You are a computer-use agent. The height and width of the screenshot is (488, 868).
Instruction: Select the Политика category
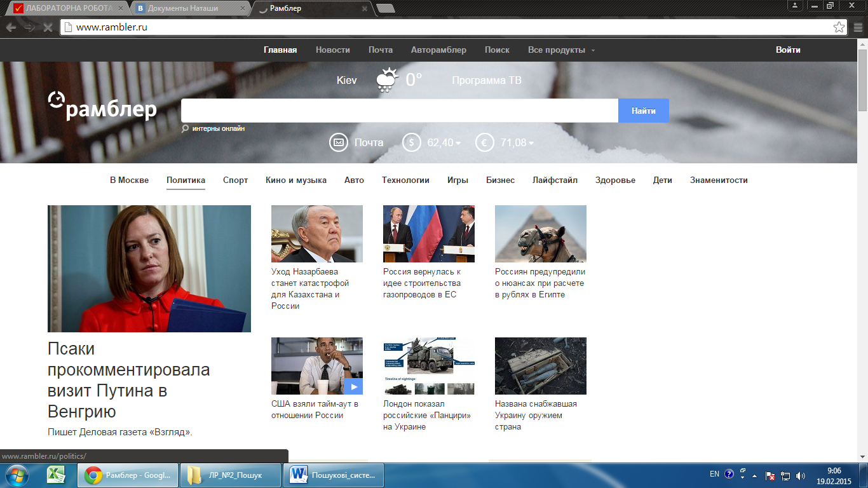click(x=186, y=180)
